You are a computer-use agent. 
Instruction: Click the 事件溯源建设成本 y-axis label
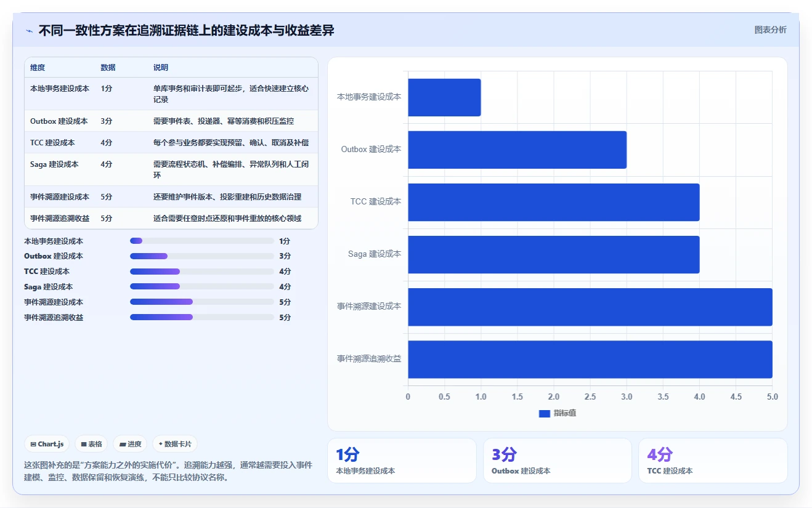point(369,307)
